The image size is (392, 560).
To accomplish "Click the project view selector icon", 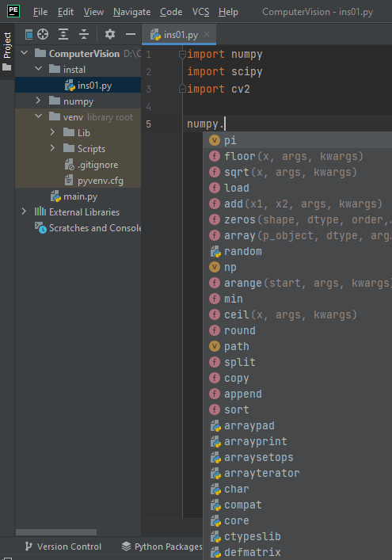I will pyautogui.click(x=29, y=34).
